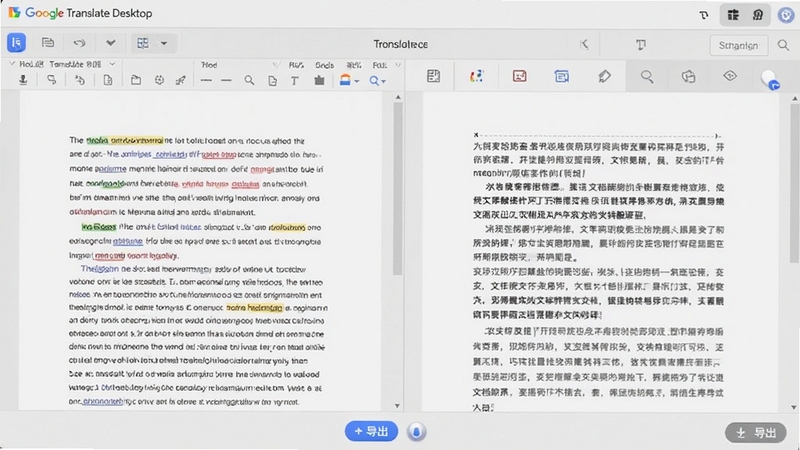Expand the chevron left of Hold label
The height and width of the screenshot is (450, 800).
[12, 64]
